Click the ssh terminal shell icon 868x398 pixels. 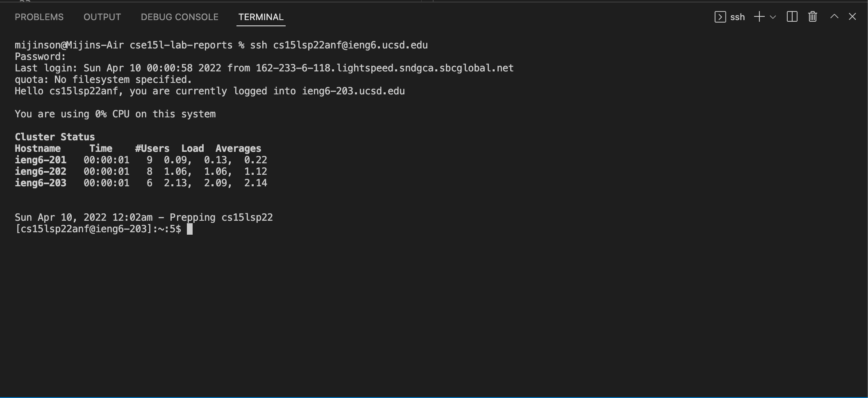[x=720, y=17]
